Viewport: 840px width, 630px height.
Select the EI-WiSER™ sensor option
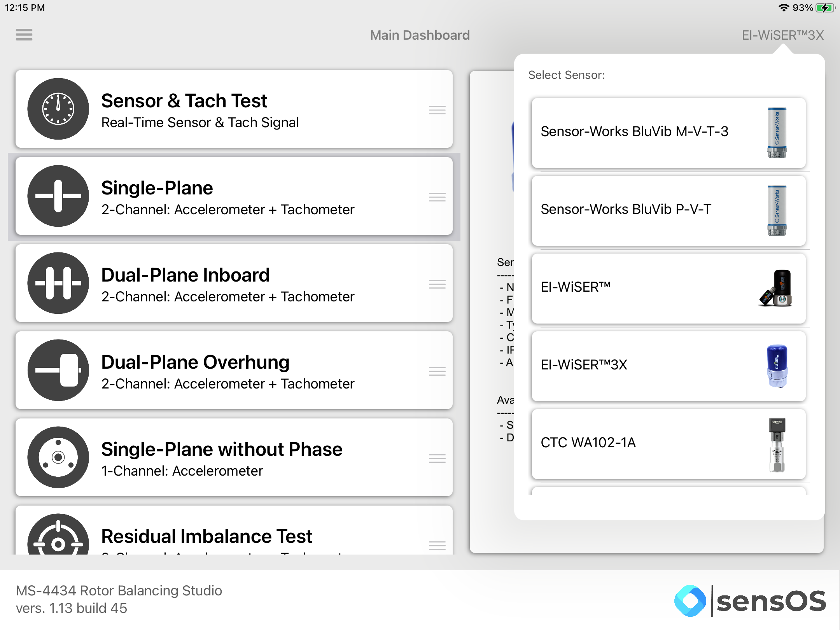[669, 289]
